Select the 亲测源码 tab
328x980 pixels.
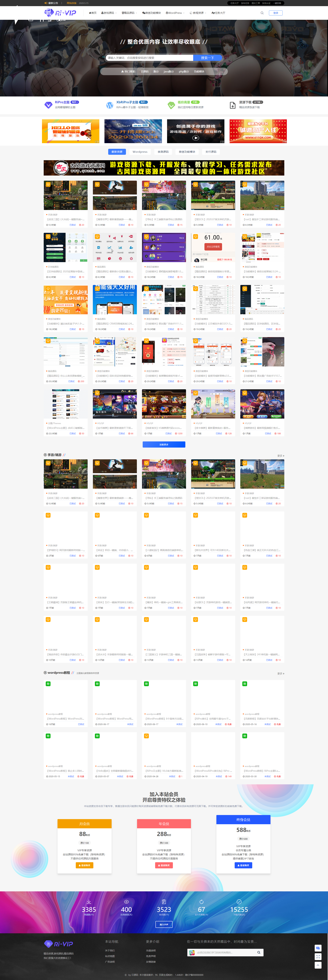[163, 152]
